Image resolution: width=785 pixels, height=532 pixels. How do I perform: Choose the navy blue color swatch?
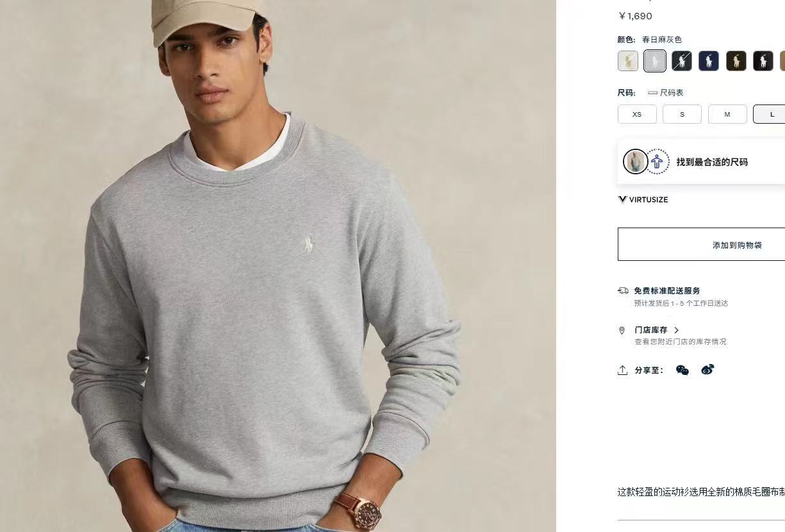(x=709, y=61)
